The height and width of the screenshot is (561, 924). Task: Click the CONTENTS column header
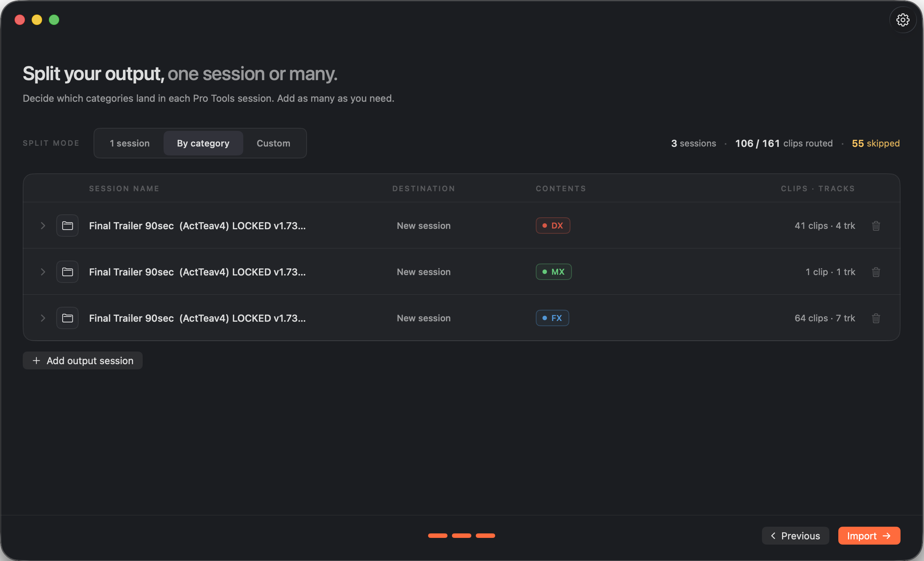coord(561,189)
